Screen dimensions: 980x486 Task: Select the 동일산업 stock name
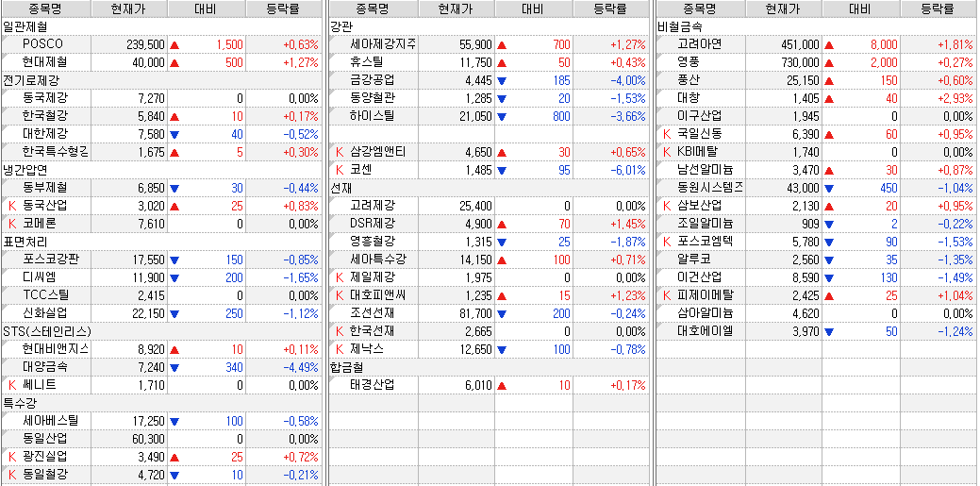[x=45, y=439]
